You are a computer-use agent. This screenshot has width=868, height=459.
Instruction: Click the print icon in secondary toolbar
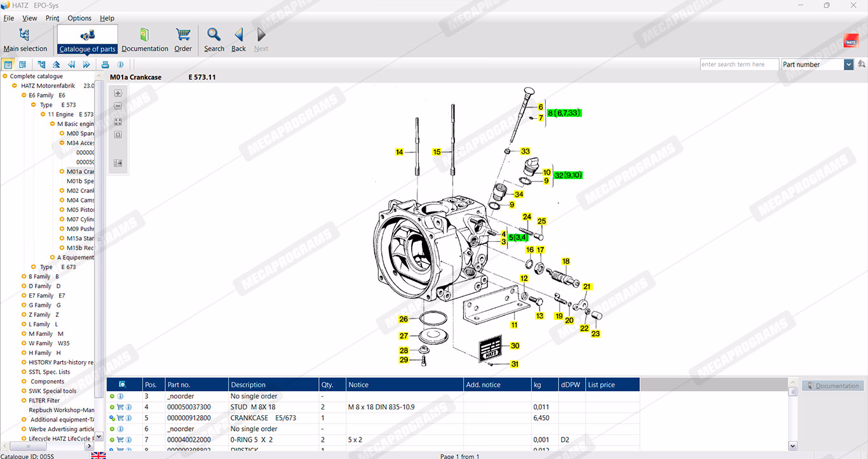point(105,65)
